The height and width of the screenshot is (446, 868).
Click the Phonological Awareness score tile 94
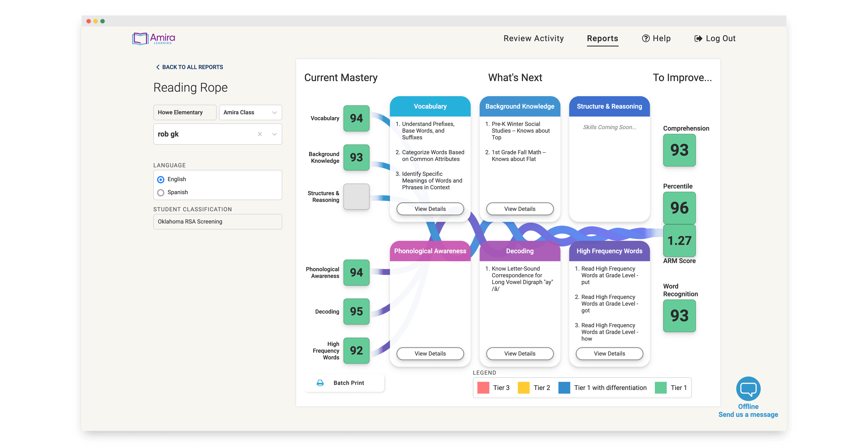click(356, 272)
